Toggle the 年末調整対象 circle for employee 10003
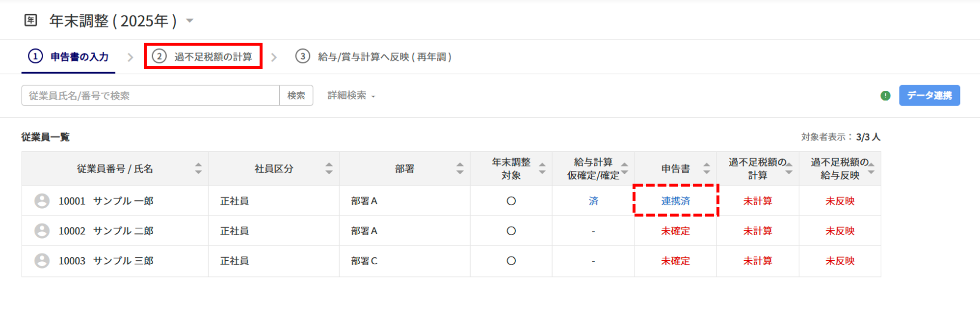 (511, 261)
